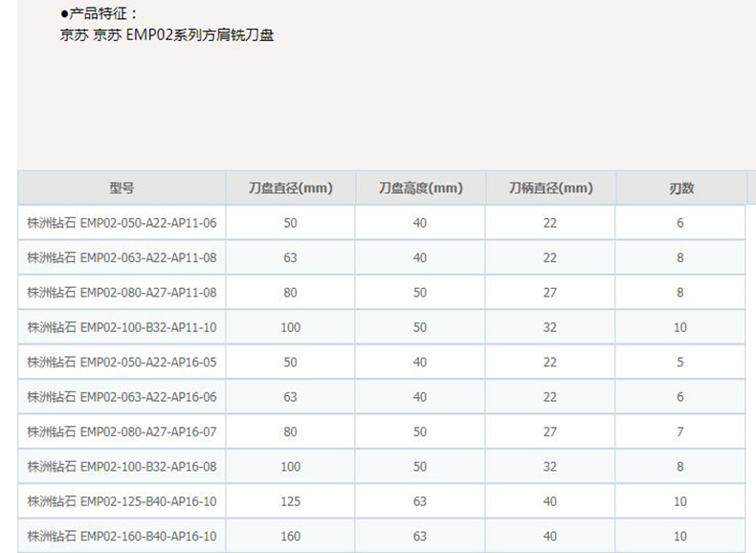756x553 pixels.
Task: Click the 产品特征 heading text
Action: 99,13
